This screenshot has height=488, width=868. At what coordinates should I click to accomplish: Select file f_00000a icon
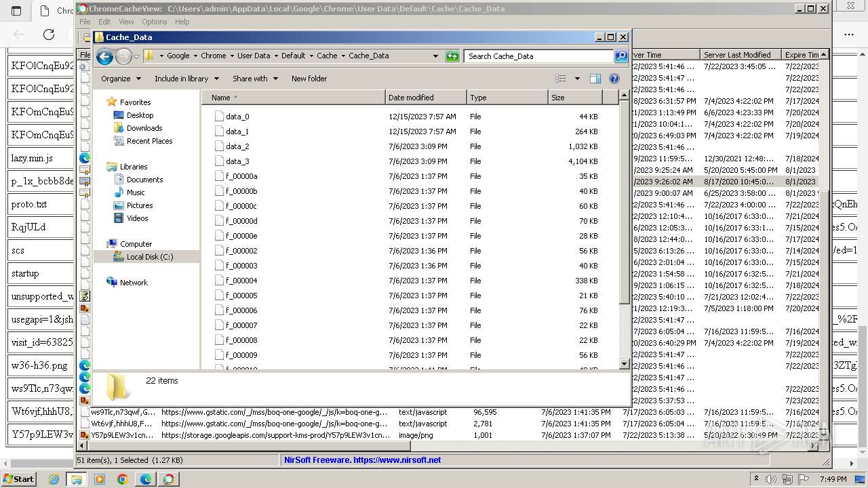coord(219,176)
